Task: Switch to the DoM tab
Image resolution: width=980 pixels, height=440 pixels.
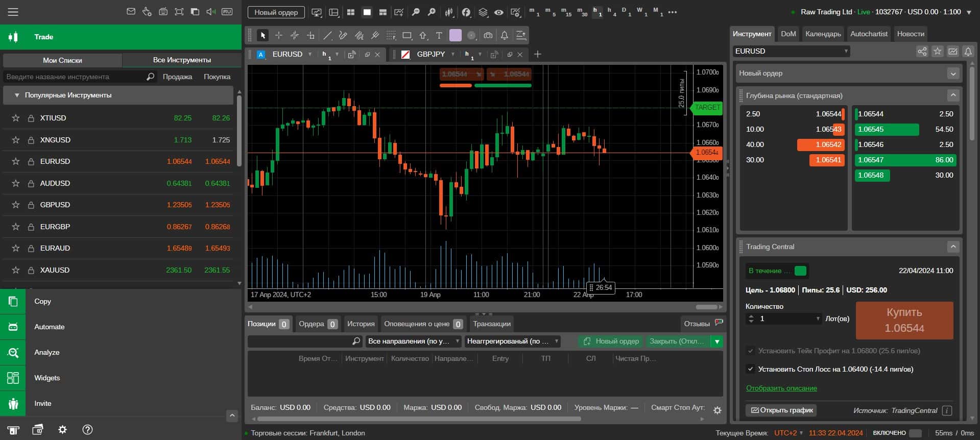Action: click(788, 34)
